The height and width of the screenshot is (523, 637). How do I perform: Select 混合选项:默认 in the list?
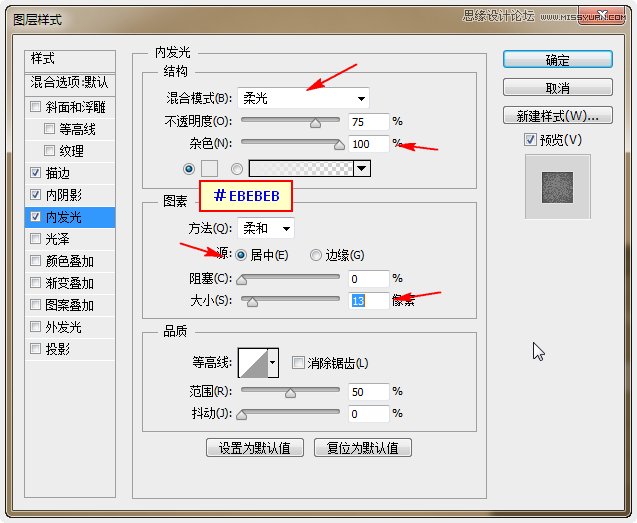coord(70,83)
